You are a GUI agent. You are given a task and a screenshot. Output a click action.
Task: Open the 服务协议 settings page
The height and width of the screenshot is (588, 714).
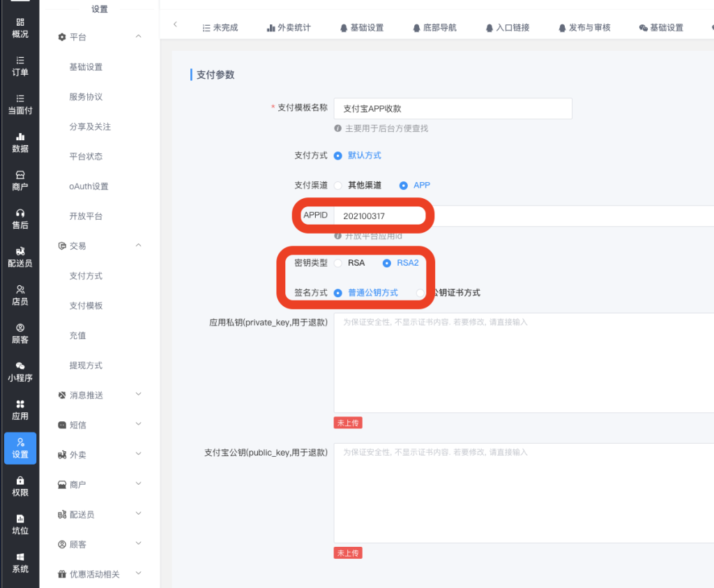[x=86, y=97]
